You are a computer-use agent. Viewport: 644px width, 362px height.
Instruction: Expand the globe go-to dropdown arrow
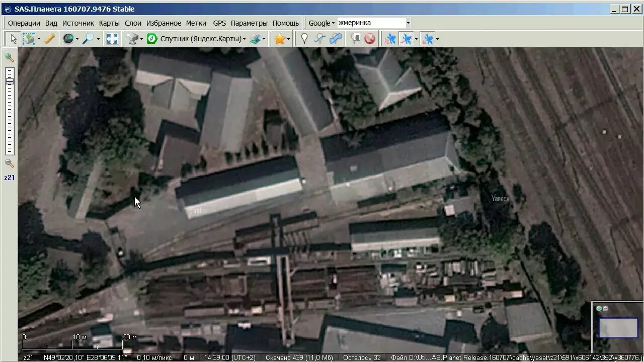[x=77, y=39]
